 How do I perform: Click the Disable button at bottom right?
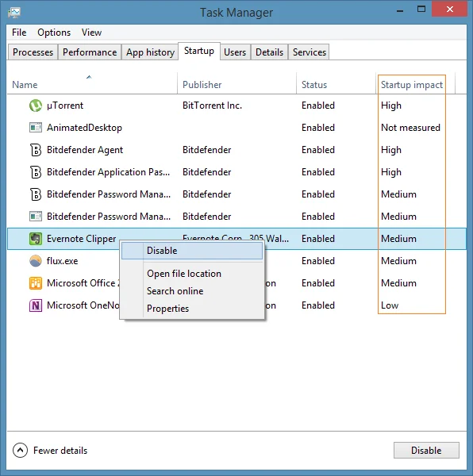[426, 450]
